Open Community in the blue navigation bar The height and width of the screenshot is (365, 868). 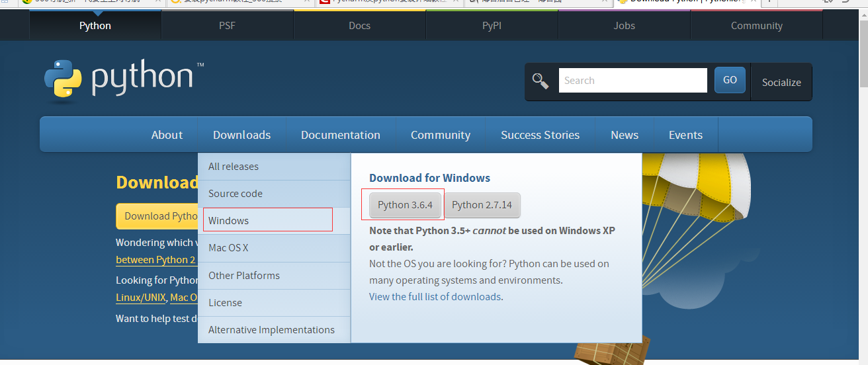point(441,135)
